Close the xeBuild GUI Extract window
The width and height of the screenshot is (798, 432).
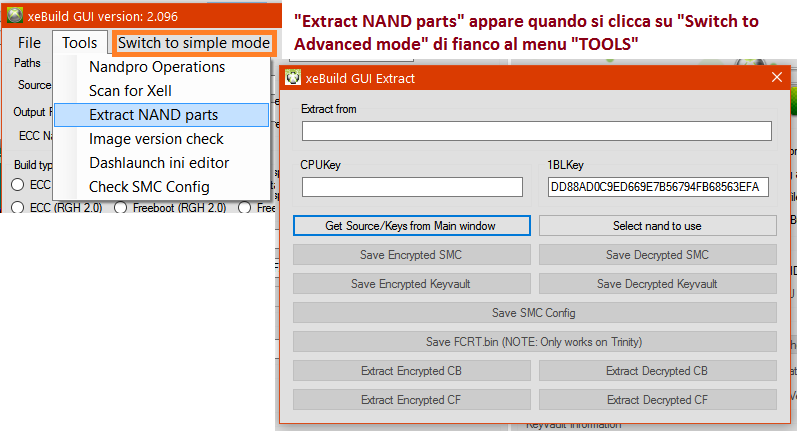(777, 77)
